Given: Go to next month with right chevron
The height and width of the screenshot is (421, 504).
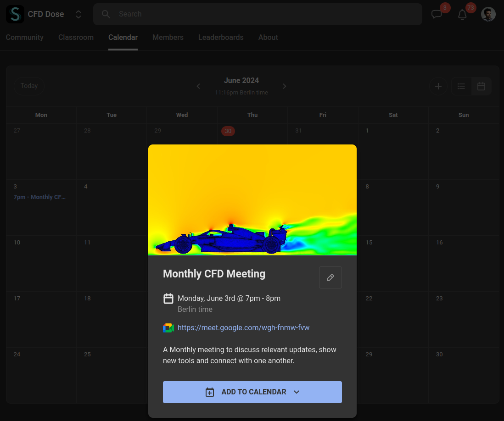Looking at the screenshot, I should pos(284,86).
